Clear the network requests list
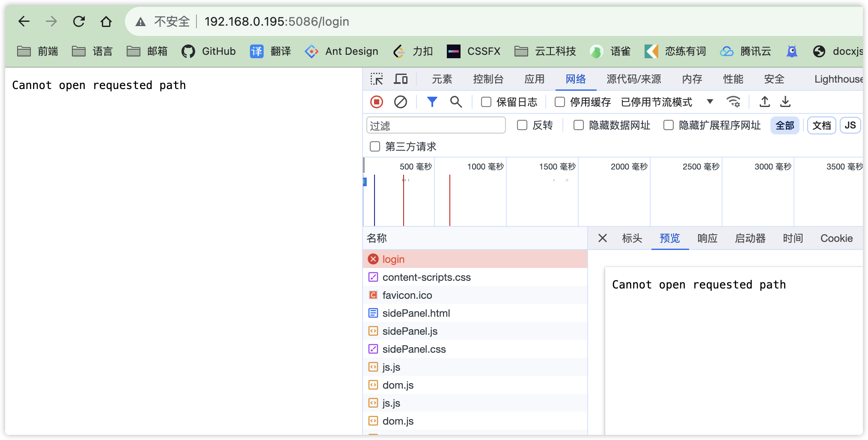Screen dimensions: 868x440 401,102
